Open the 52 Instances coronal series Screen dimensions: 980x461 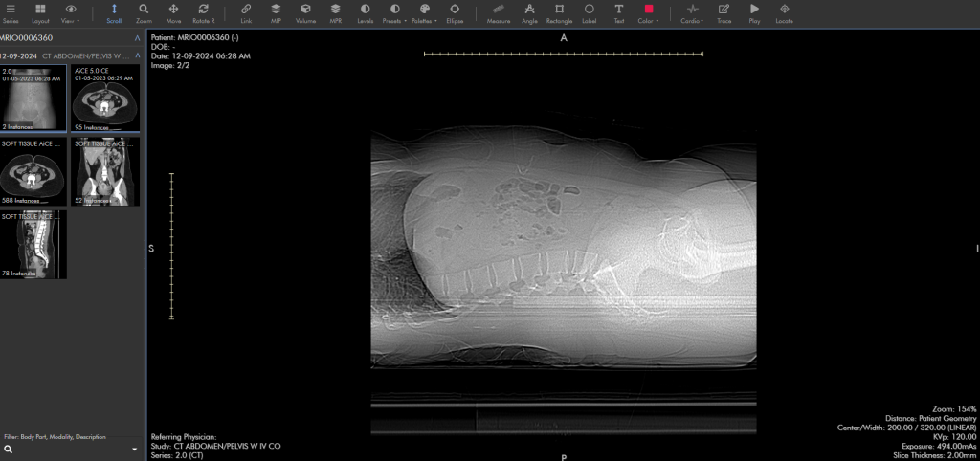coord(105,172)
